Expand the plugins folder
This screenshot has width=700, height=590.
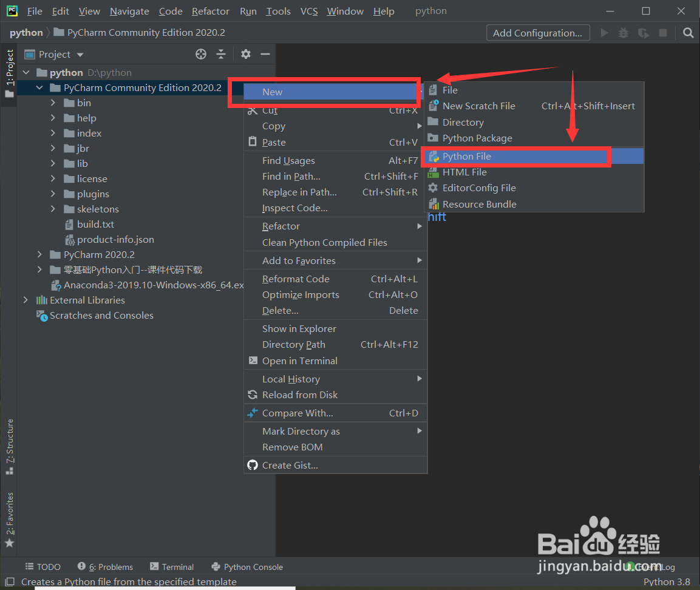tap(53, 194)
